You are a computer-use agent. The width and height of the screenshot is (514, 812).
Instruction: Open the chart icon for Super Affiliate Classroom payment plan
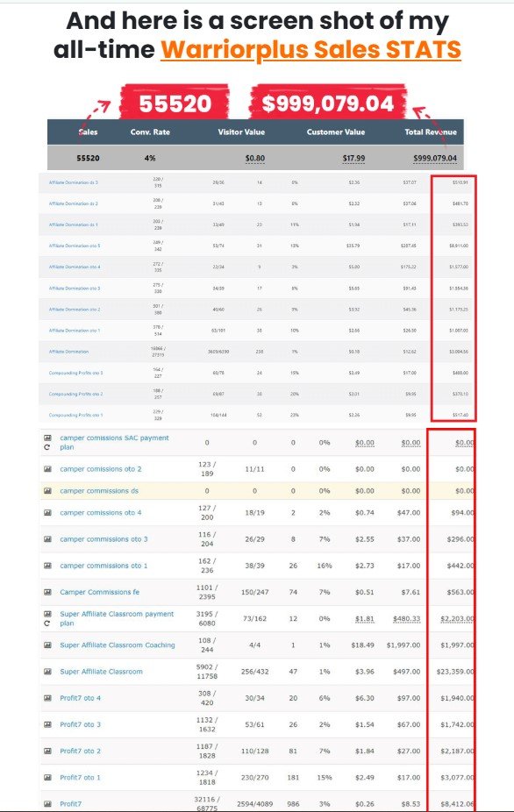(x=47, y=614)
